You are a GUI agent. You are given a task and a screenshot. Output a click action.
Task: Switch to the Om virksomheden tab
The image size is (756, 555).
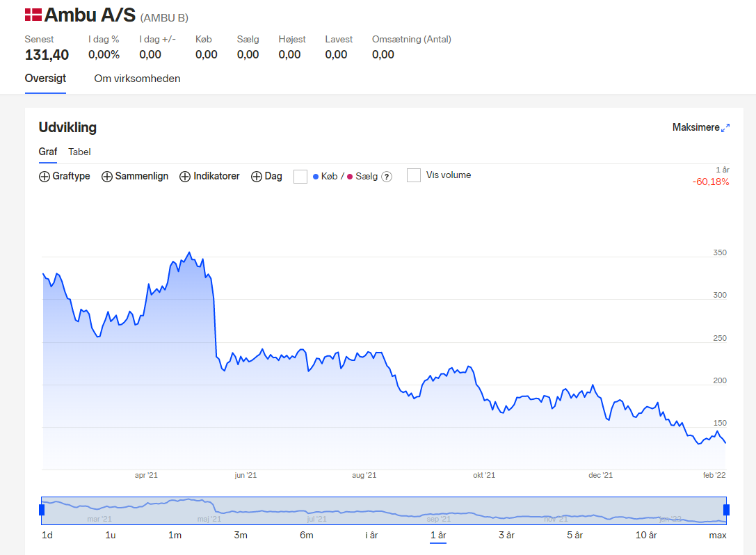click(x=138, y=79)
